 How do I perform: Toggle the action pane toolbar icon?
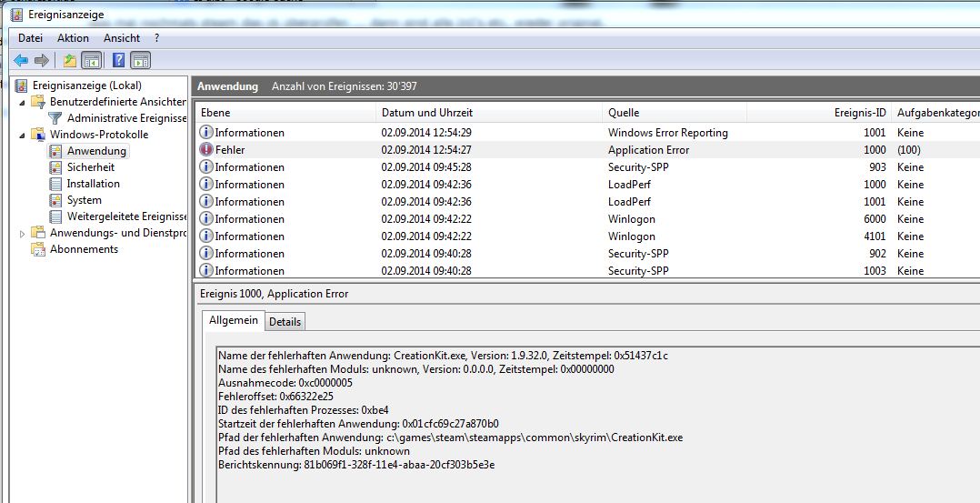[140, 61]
